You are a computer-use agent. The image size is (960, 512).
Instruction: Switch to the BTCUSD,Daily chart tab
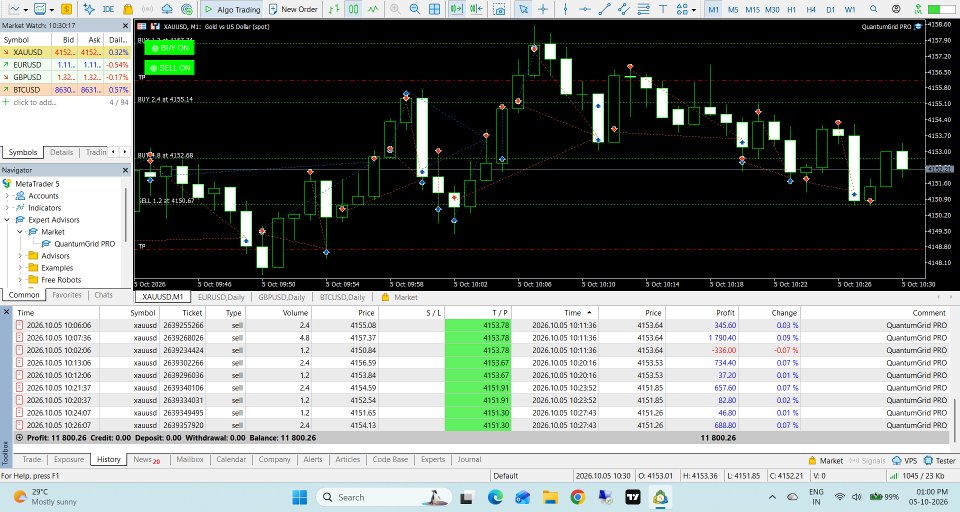coord(342,297)
